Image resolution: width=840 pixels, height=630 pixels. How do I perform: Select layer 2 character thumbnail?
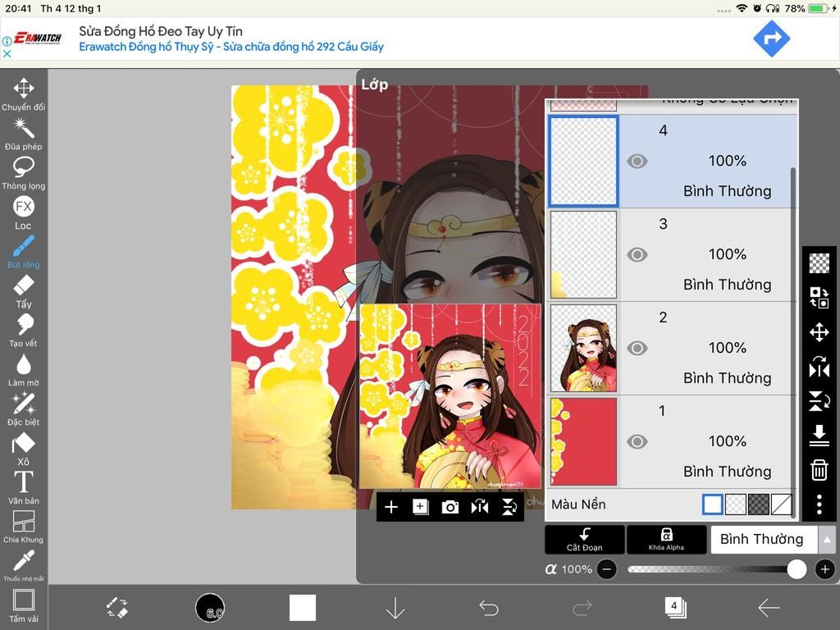coord(584,348)
